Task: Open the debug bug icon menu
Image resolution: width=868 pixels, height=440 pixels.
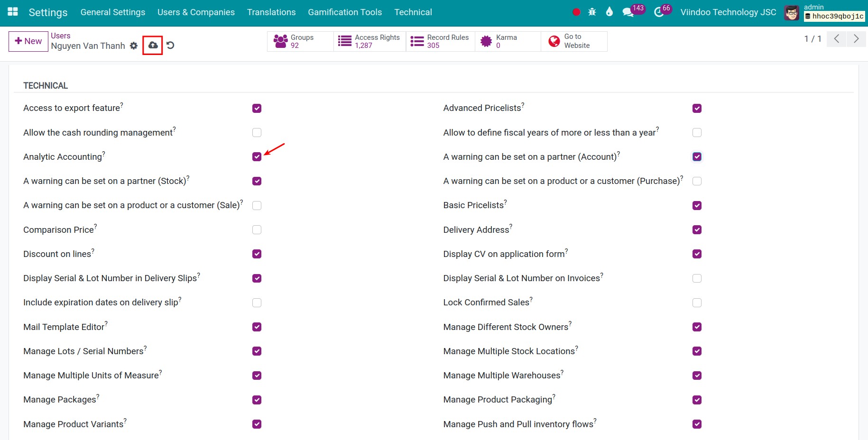Action: pyautogui.click(x=592, y=12)
